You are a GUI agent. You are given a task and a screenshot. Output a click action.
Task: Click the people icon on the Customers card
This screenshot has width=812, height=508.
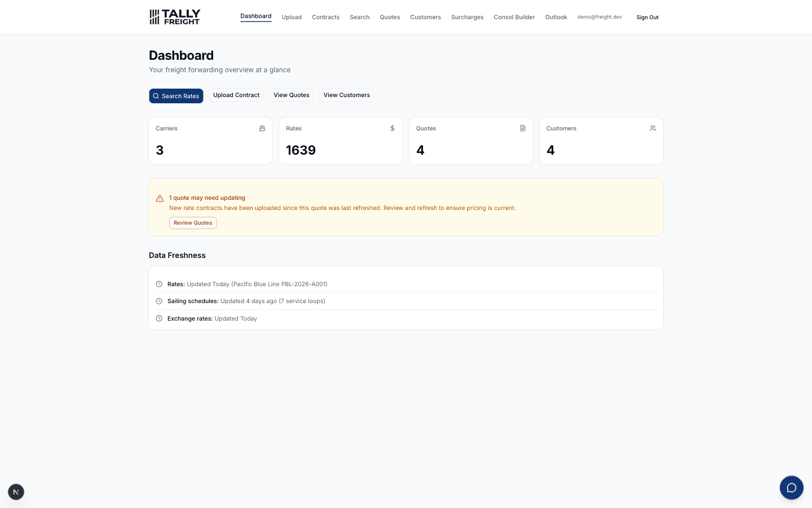[652, 128]
